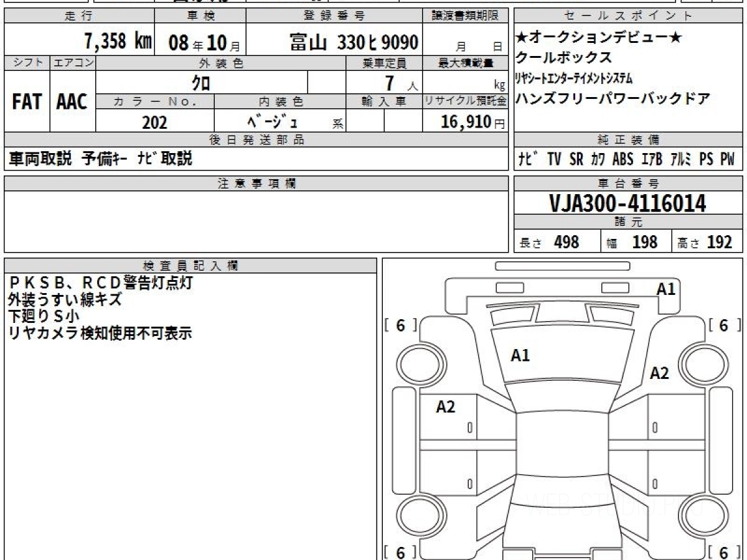Click リヤカメラ検知使用不可表示 note
The width and height of the screenshot is (747, 560).
click(100, 333)
